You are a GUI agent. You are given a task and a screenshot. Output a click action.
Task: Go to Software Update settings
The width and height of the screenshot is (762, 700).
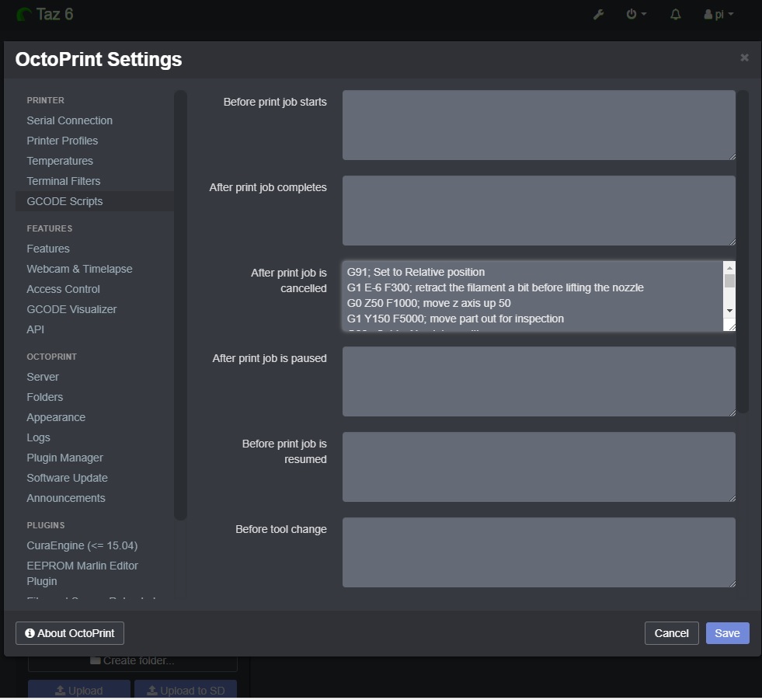point(67,478)
